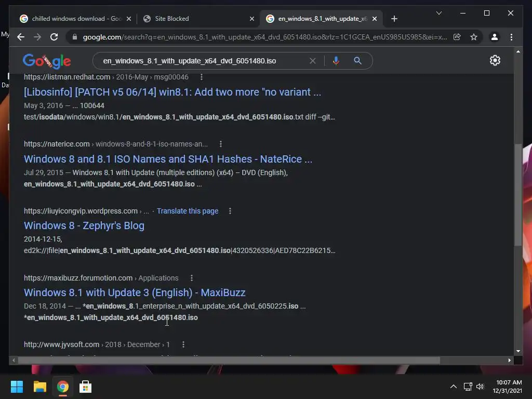Start voice search with microphone
The height and width of the screenshot is (399, 532).
(336, 61)
